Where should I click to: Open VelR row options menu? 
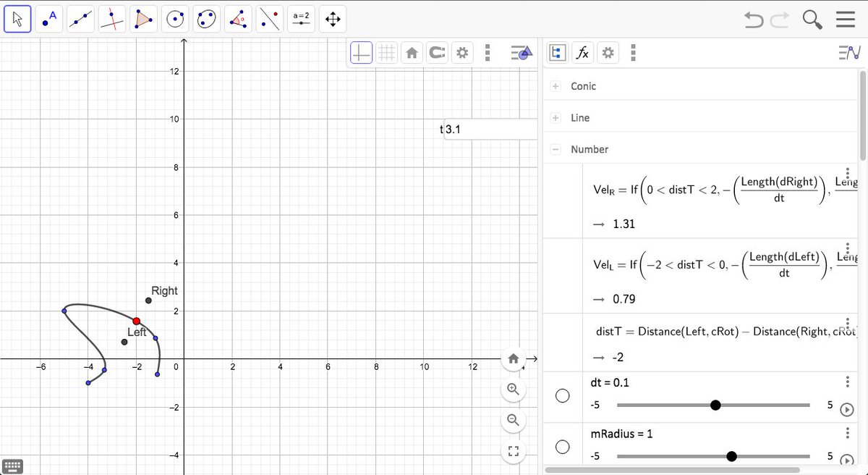847,174
